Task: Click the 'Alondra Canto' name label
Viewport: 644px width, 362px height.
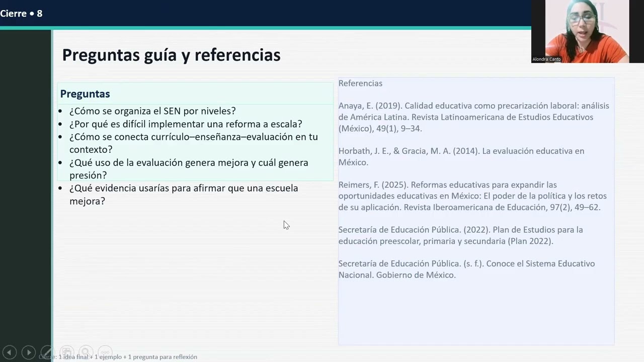Action: click(546, 59)
